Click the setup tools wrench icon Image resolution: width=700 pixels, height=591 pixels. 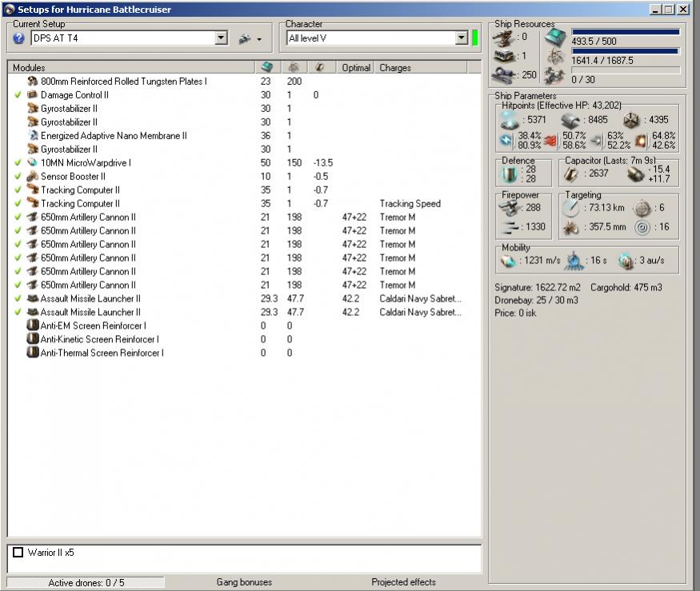tap(245, 38)
